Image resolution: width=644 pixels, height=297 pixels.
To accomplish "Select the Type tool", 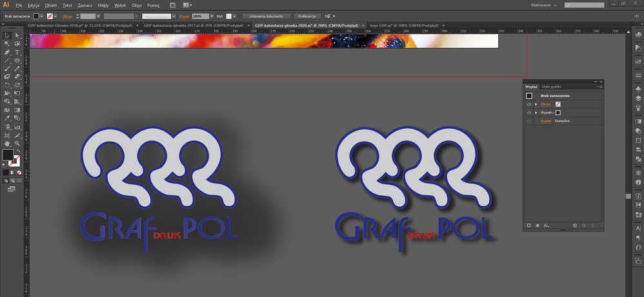I will point(17,52).
